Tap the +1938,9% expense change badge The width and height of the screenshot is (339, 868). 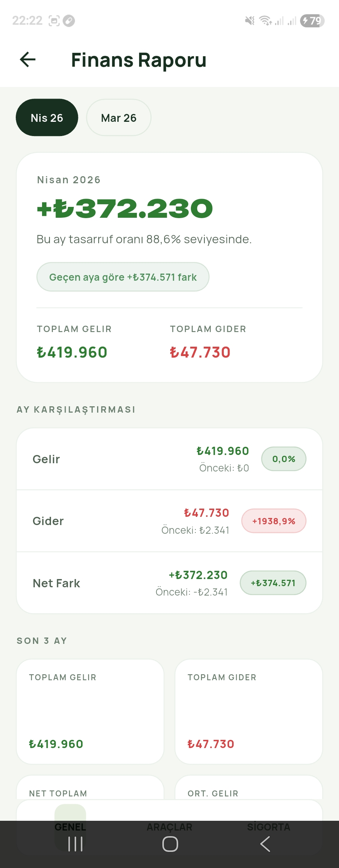pyautogui.click(x=274, y=521)
